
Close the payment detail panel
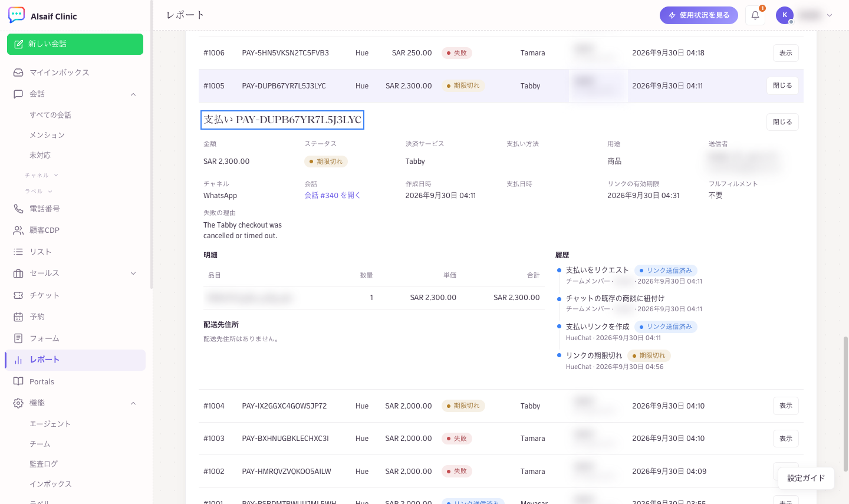pos(782,122)
